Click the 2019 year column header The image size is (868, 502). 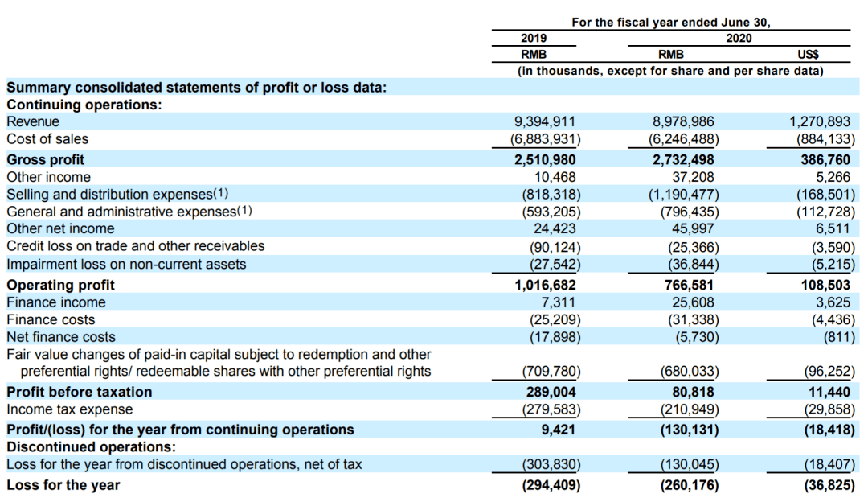click(533, 39)
